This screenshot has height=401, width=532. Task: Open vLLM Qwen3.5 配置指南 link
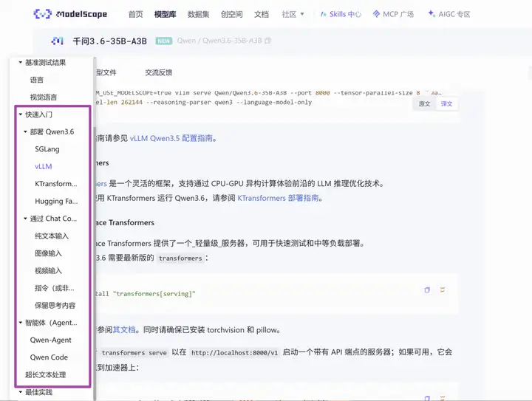pos(171,138)
